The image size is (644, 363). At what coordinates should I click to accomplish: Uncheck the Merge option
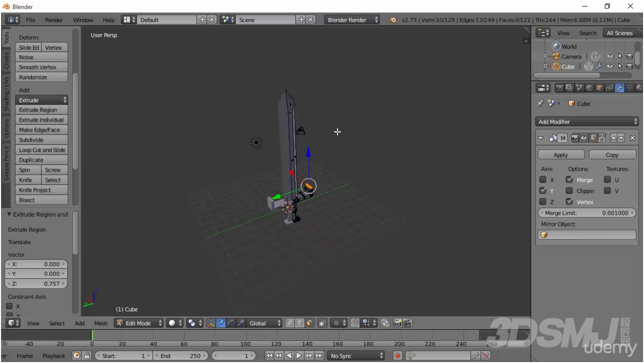[x=569, y=179]
